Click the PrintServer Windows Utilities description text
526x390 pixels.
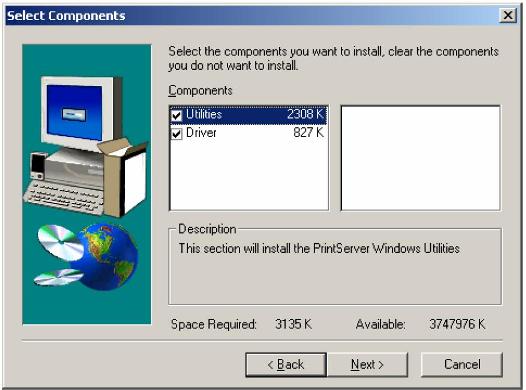click(x=319, y=248)
